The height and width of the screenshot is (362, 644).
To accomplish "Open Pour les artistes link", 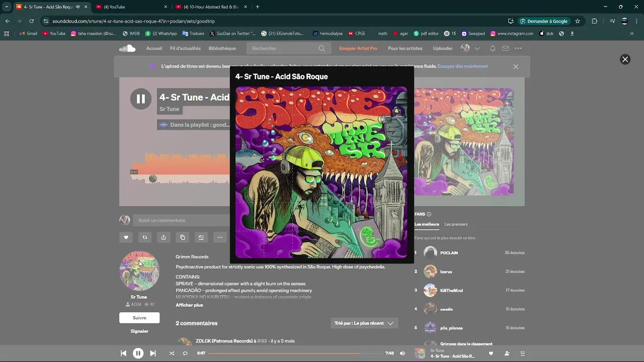I will point(405,48).
